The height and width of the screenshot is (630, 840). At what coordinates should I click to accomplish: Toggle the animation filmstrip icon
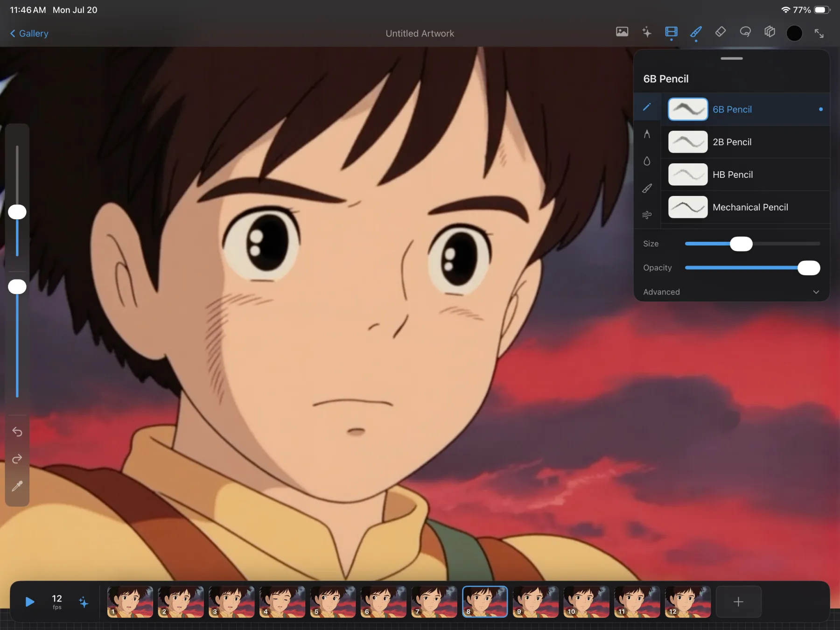671,32
